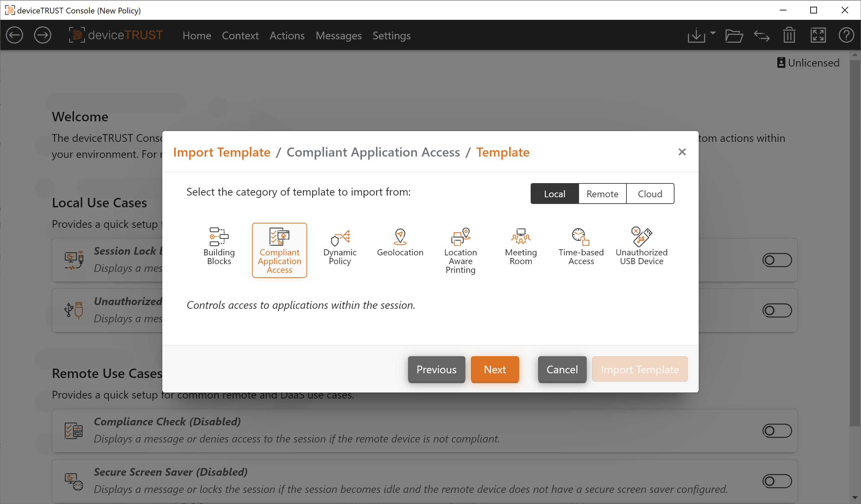
Task: Click the Previous button
Action: pos(436,369)
